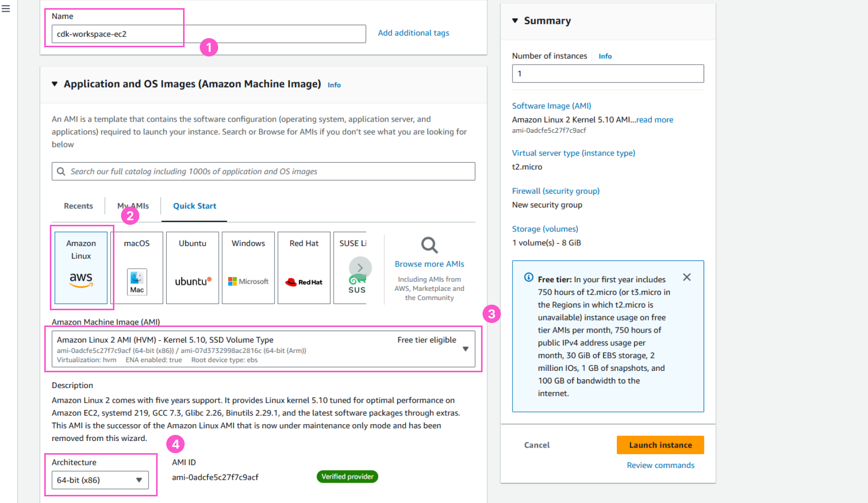The image size is (868, 503).
Task: Click the info icon in Free tier box
Action: [x=529, y=277]
